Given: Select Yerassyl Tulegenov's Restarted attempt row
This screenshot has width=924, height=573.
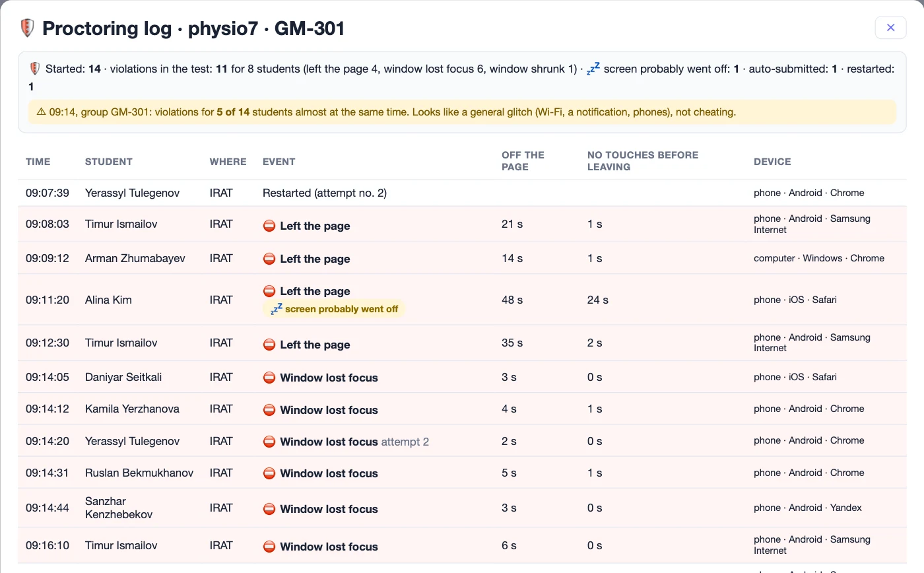Looking at the screenshot, I should click(462, 193).
